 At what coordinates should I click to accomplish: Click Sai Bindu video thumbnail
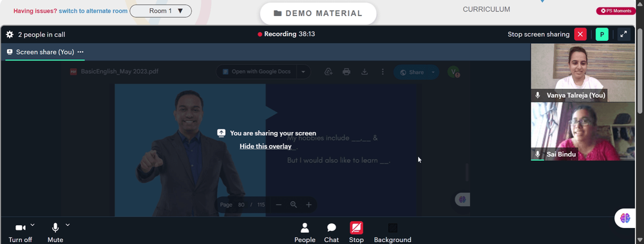pyautogui.click(x=582, y=131)
